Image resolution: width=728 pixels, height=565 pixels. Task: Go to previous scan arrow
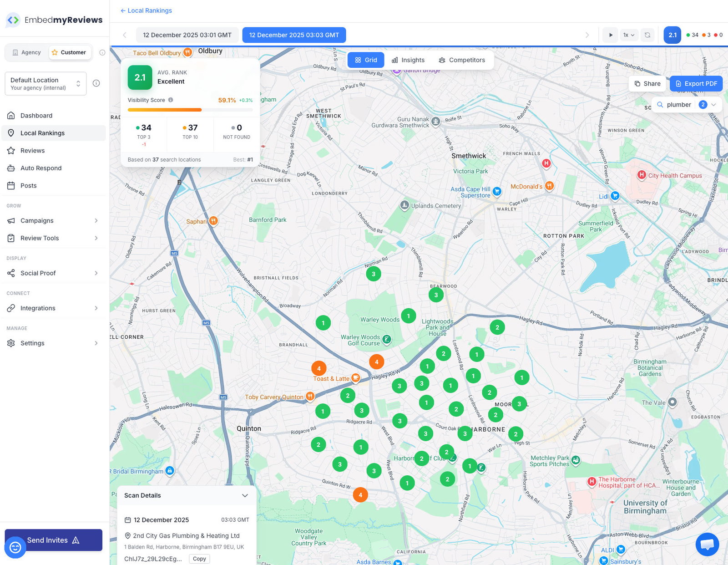125,35
